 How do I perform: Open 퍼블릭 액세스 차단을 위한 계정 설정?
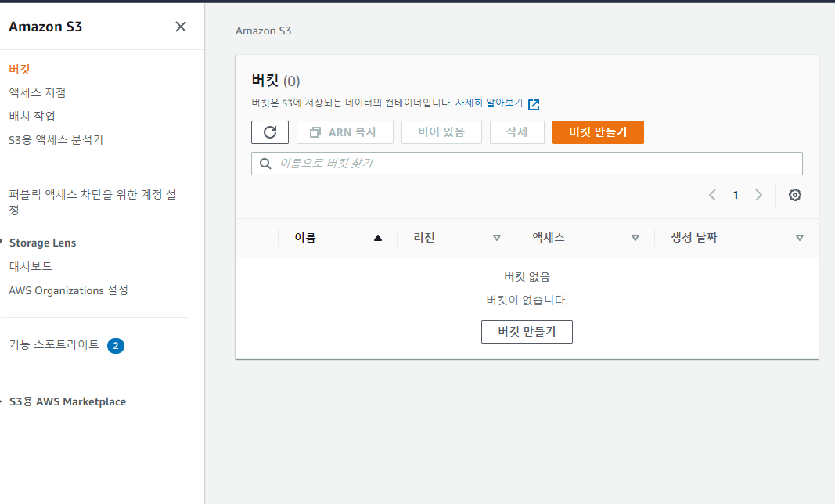click(92, 202)
